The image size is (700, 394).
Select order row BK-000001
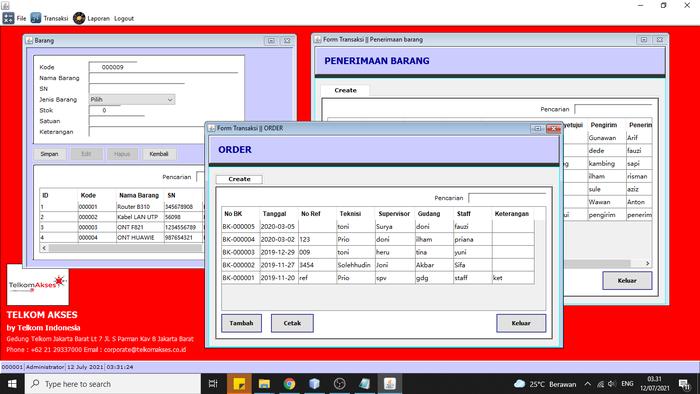click(378, 278)
